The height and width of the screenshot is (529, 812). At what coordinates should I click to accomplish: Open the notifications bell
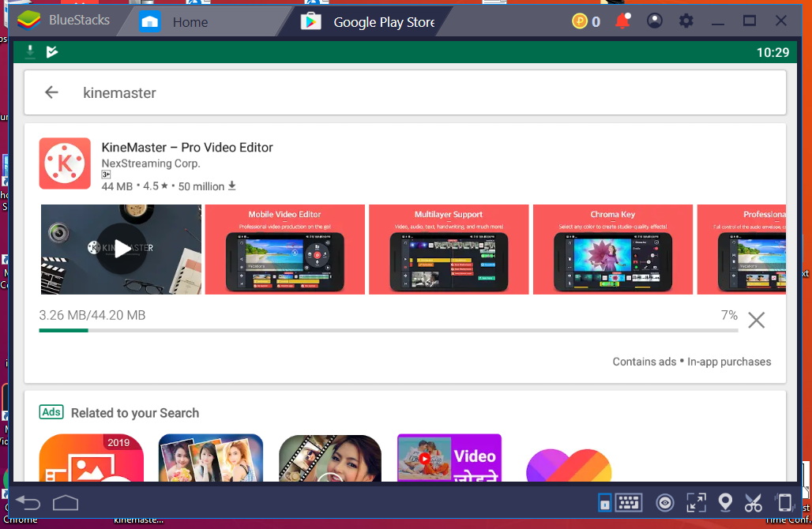(x=622, y=21)
